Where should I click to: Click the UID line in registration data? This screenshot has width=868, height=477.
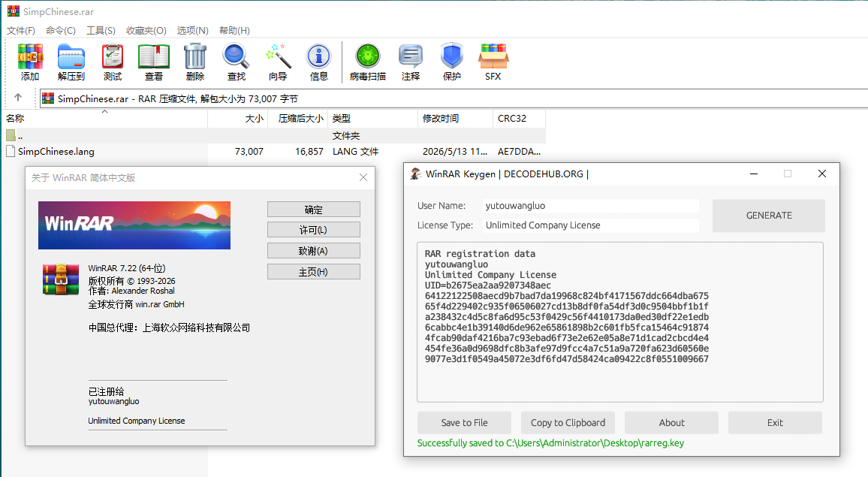pos(488,285)
